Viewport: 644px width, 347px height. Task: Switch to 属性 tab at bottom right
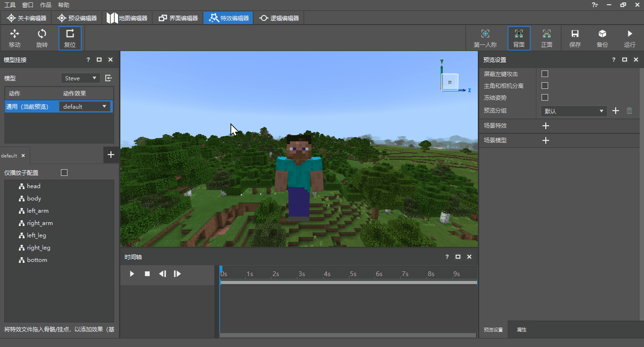[x=522, y=330]
